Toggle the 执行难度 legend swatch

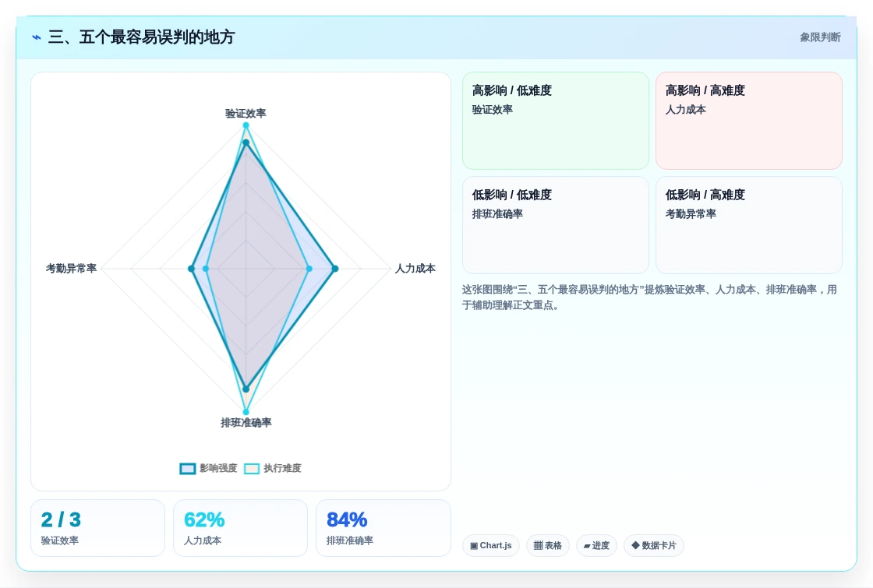tap(252, 468)
